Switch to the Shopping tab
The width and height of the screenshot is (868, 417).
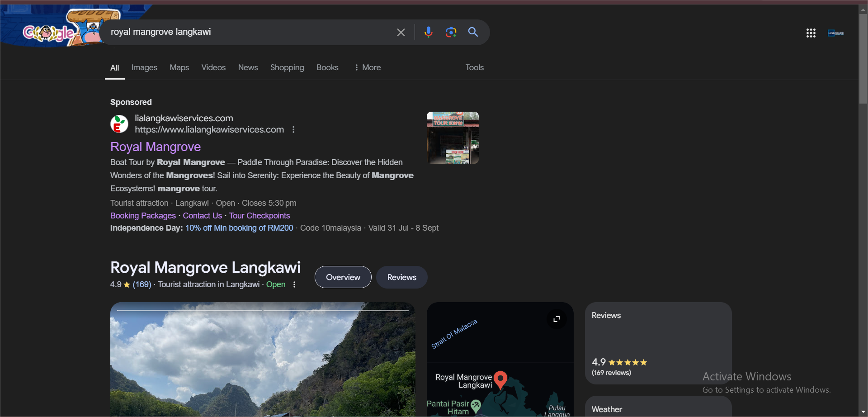pos(287,67)
